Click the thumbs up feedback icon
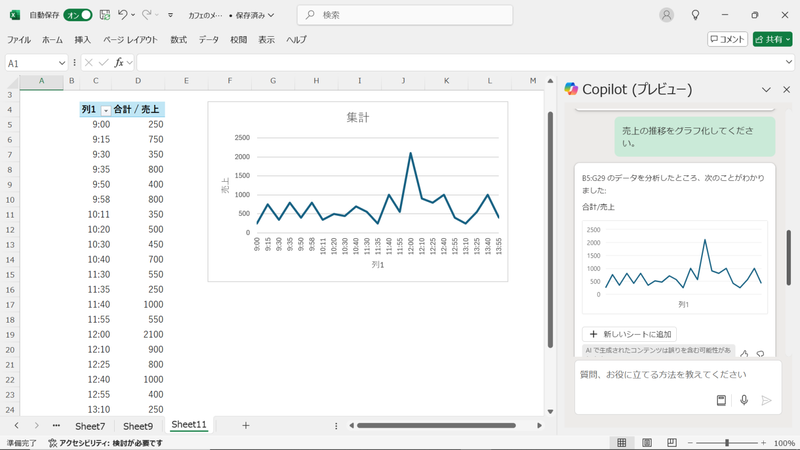Image resolution: width=800 pixels, height=450 pixels. [x=744, y=353]
